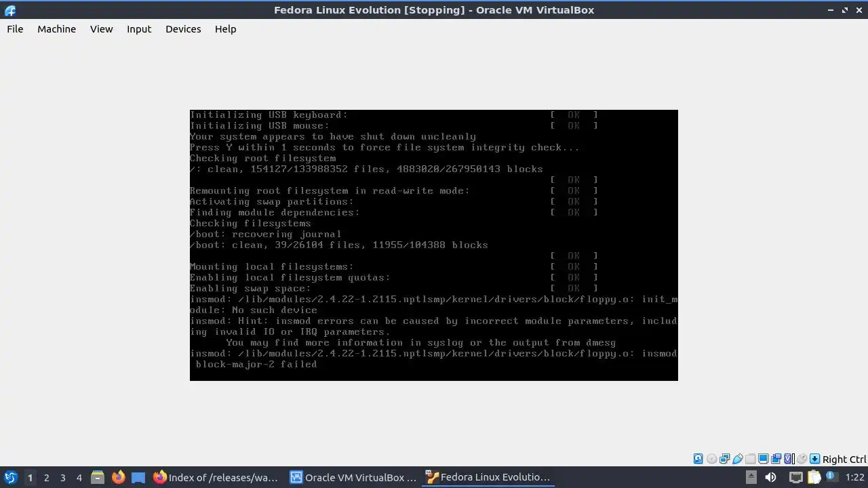Open the Input menu

(139, 29)
